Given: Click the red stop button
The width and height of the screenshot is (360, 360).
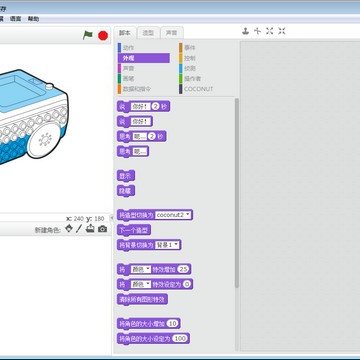Looking at the screenshot, I should 103,35.
